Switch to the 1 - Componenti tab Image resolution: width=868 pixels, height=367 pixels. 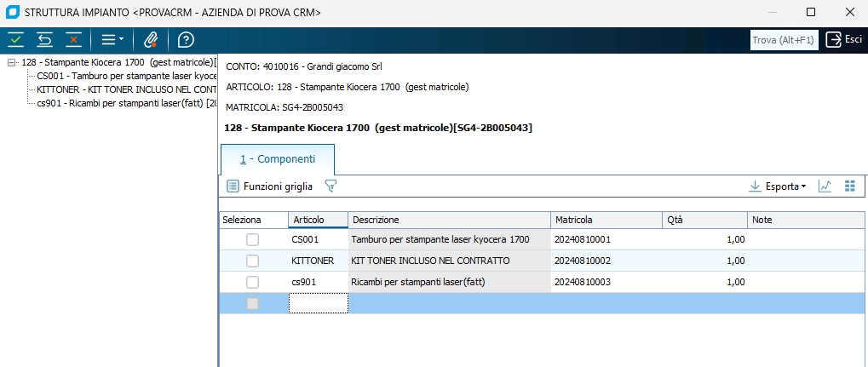[278, 159]
